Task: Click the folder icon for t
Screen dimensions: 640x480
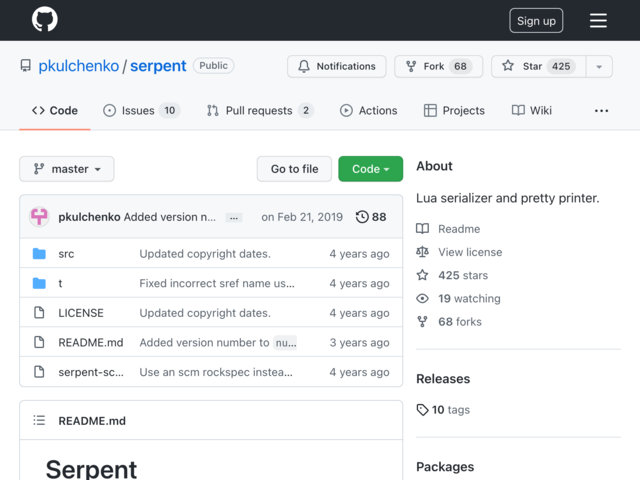Action: point(39,283)
